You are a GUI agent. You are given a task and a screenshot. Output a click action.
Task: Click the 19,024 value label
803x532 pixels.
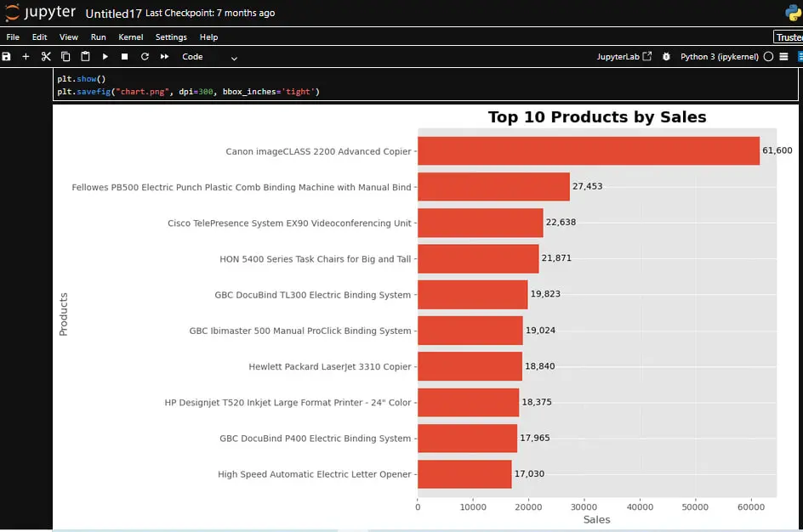click(540, 330)
